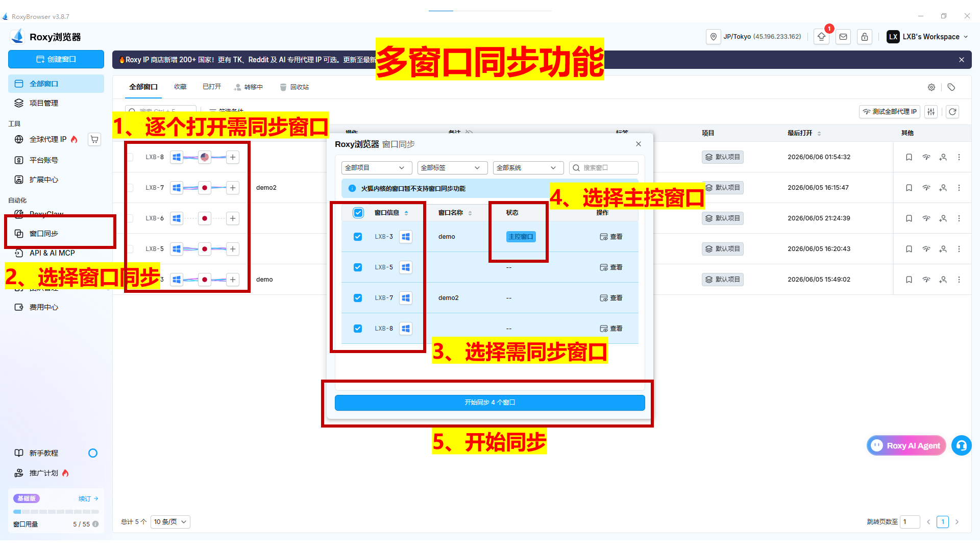The height and width of the screenshot is (551, 980).
Task: Open Roxy AI Agent button
Action: 906,445
